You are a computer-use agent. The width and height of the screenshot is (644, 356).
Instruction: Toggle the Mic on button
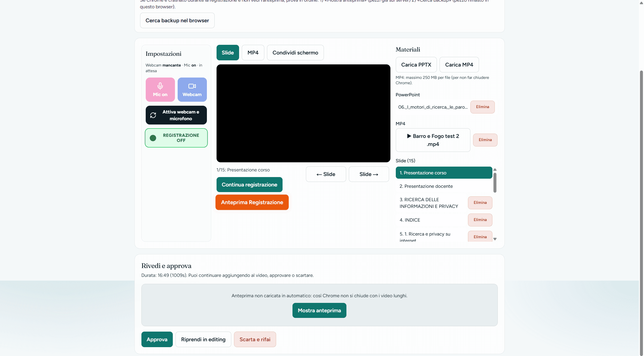point(160,90)
